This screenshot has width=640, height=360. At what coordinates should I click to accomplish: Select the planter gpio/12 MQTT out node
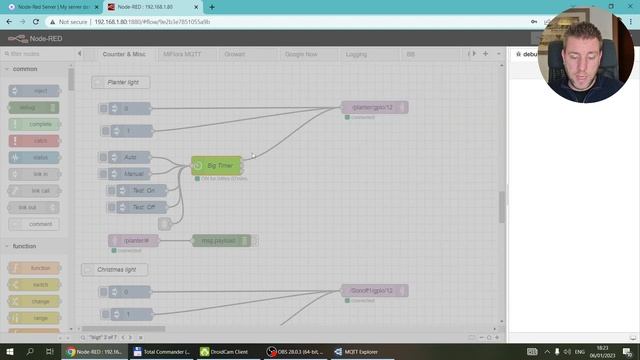(375, 107)
